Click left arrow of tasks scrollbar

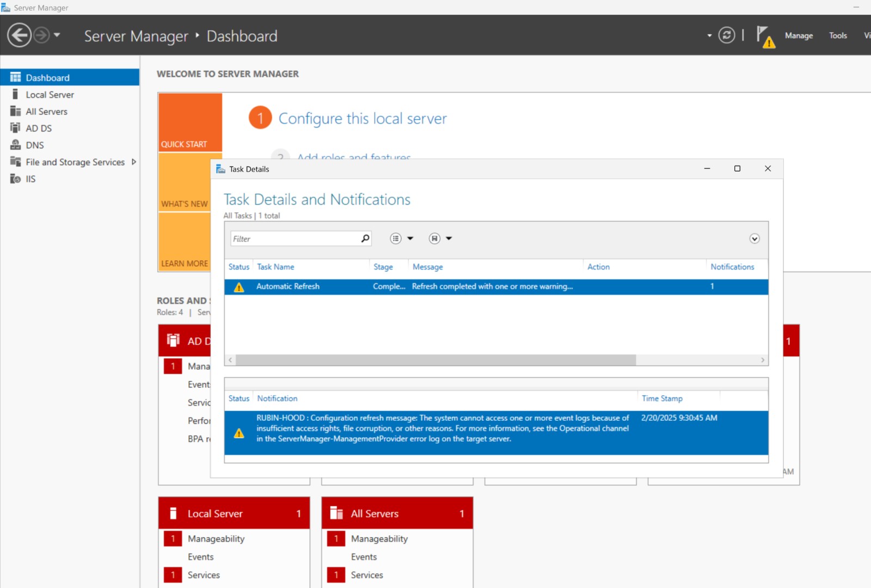(x=231, y=360)
